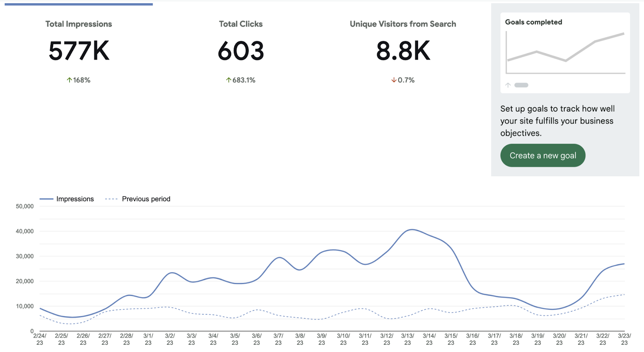Click the Goals completed heading
Screen dimensions: 644x352
534,22
